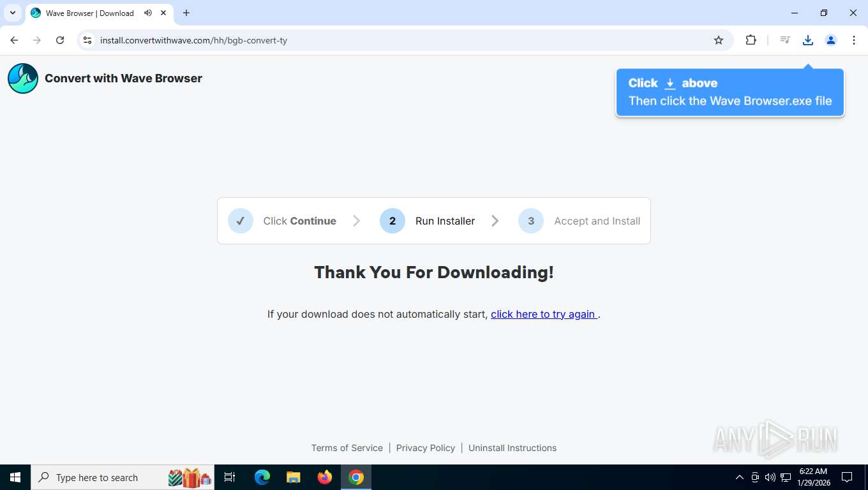The width and height of the screenshot is (868, 490).
Task: Open Uninstall Instructions link
Action: tap(513, 448)
